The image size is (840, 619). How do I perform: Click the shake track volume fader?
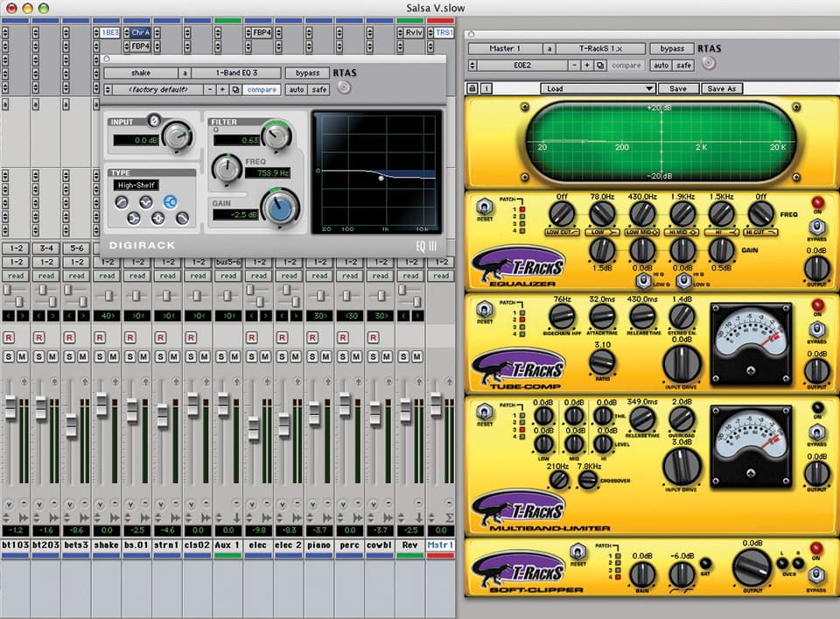click(x=101, y=405)
